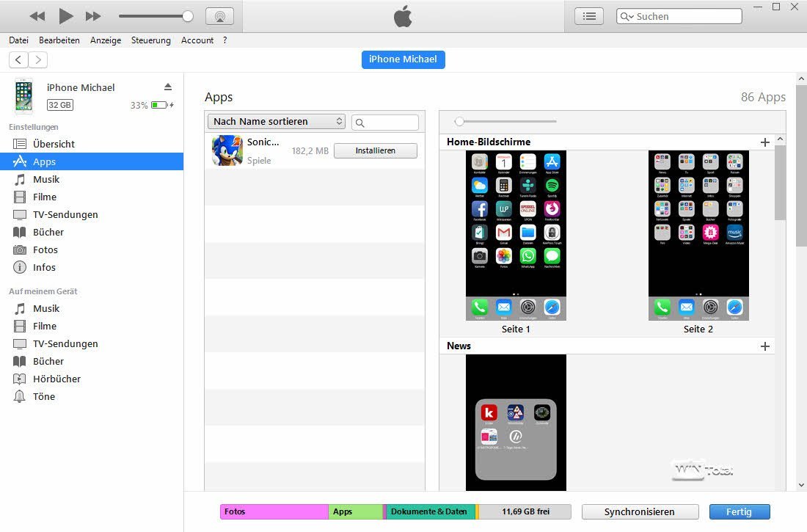The width and height of the screenshot is (807, 532).
Task: Add a page to News folder
Action: click(765, 346)
